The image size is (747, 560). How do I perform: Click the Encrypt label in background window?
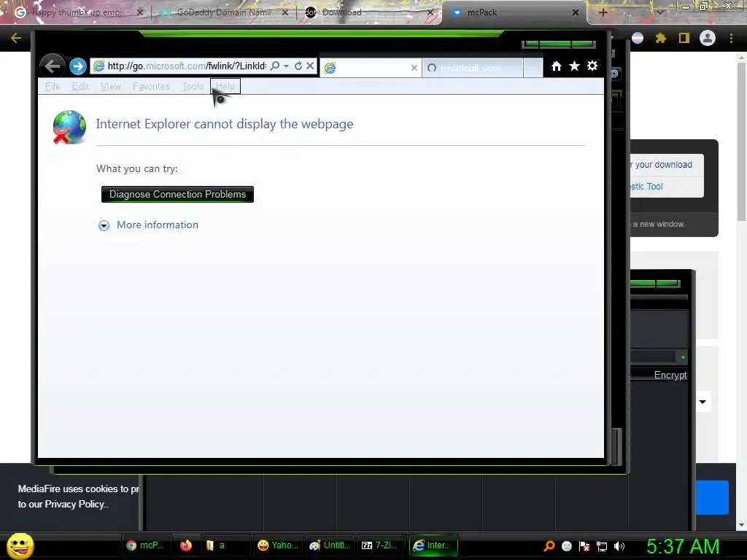pyautogui.click(x=670, y=376)
